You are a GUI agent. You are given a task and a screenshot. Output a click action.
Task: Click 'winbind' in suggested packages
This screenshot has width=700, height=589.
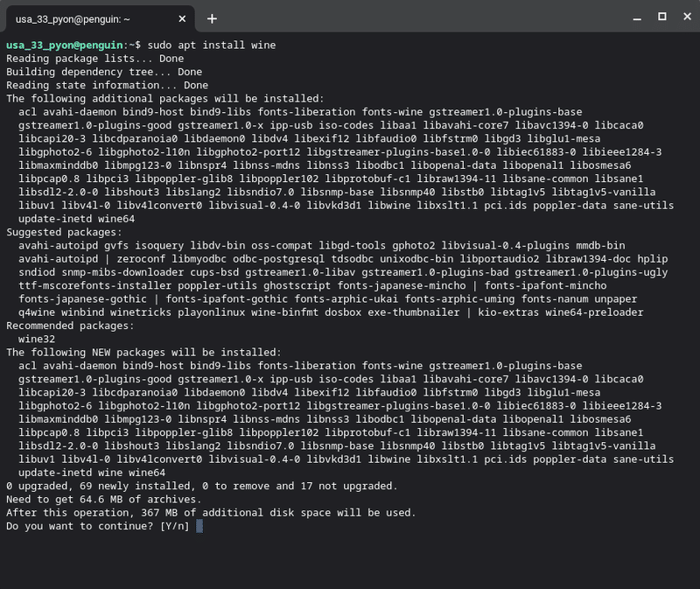click(82, 312)
